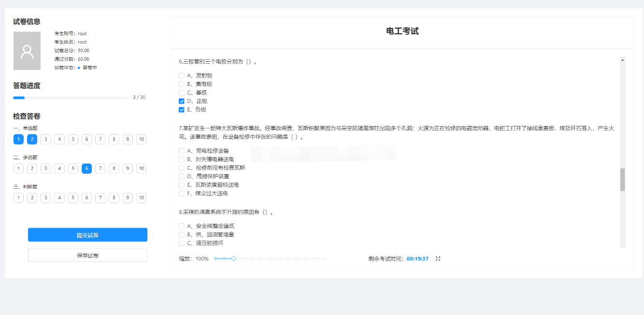The width and height of the screenshot is (644, 315).
Task: Jump to multiple-choice question 7
Action: (x=100, y=168)
